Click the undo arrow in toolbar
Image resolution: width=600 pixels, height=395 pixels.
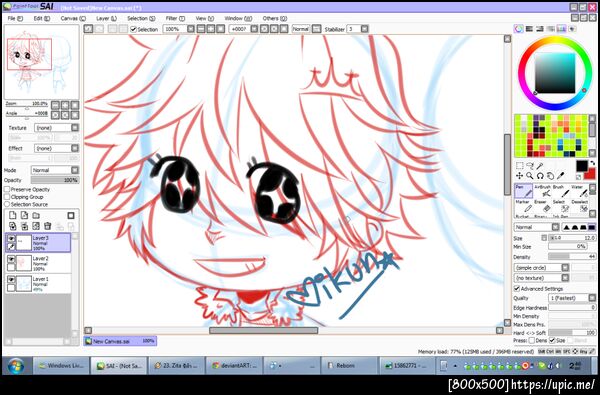click(x=88, y=29)
